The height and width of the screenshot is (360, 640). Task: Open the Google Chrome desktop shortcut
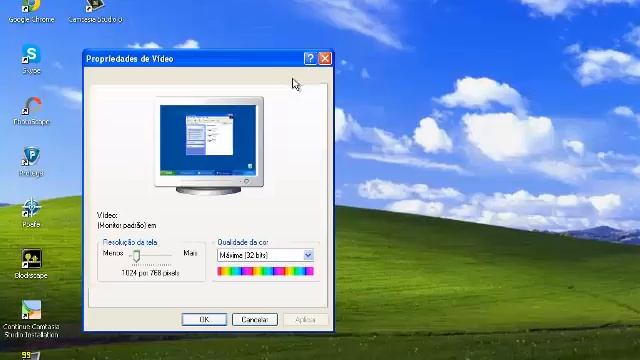(31, 11)
